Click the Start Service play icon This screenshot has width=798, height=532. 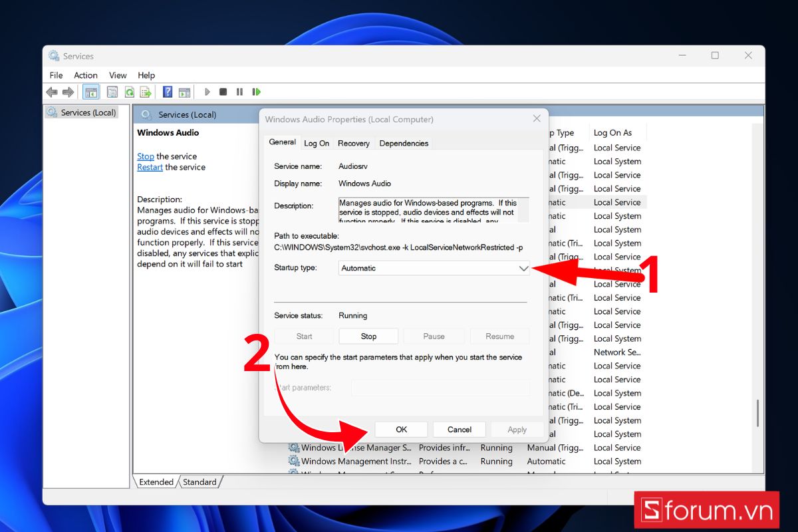[207, 92]
